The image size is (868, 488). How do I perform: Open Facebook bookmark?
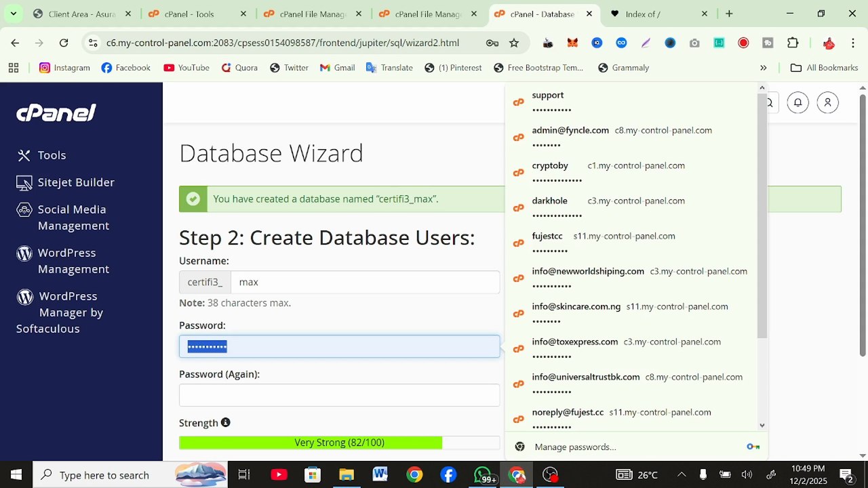pos(125,68)
